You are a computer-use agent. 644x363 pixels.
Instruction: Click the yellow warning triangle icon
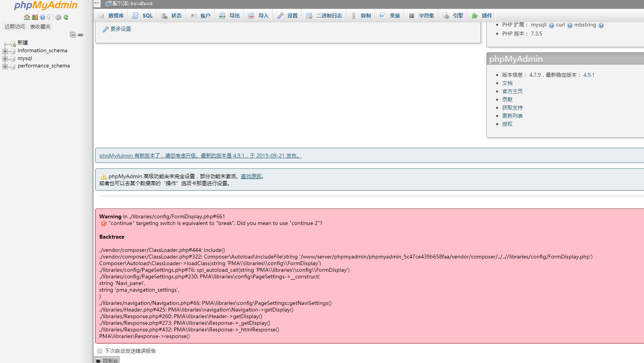[103, 177]
